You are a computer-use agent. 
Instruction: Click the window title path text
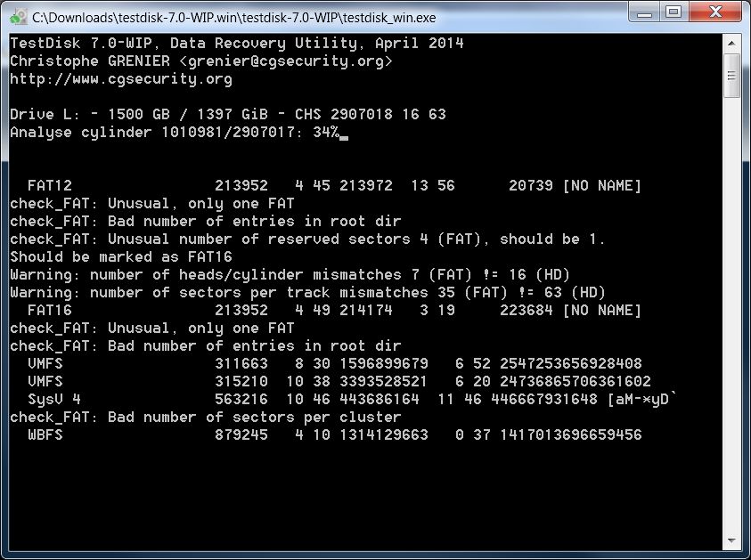tap(234, 18)
